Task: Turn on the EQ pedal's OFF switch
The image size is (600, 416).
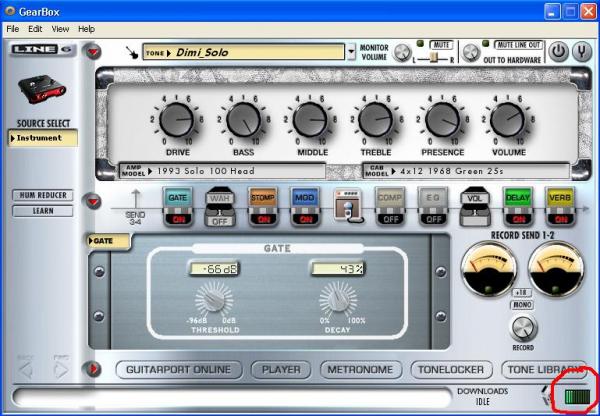Action: point(432,220)
